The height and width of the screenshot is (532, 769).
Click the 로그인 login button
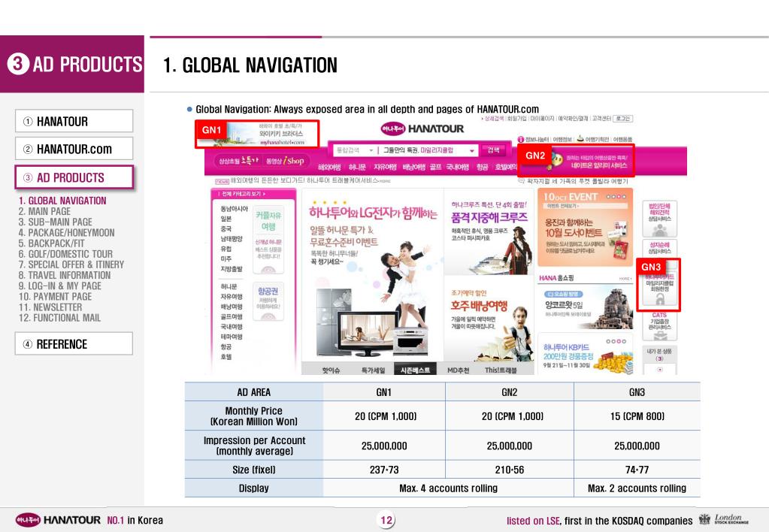click(x=623, y=119)
